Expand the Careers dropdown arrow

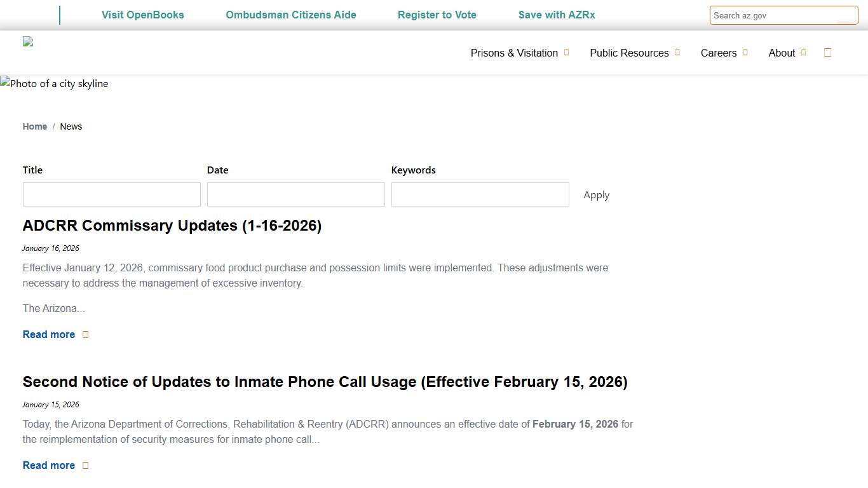745,53
